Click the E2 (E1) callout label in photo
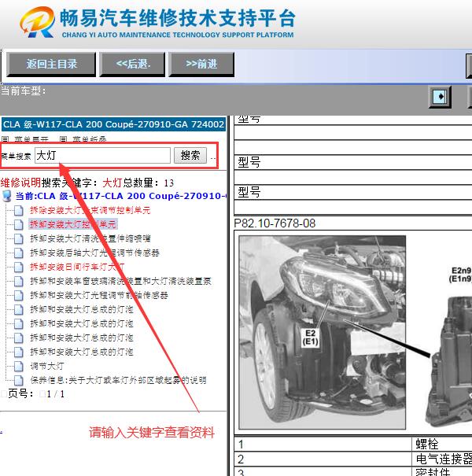The height and width of the screenshot is (476, 472). 310,338
